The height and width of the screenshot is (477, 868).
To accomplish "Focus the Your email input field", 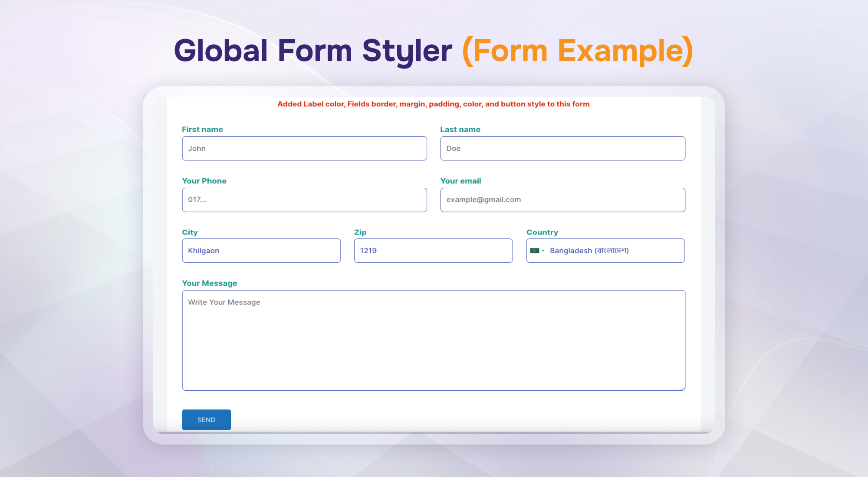I will (562, 200).
